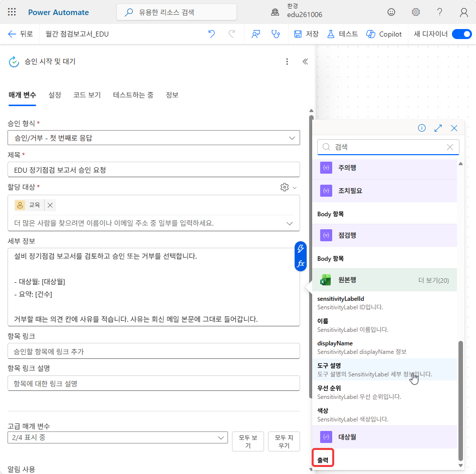Insert the 이름 dynamic value
This screenshot has height=474, width=476.
point(385,325)
